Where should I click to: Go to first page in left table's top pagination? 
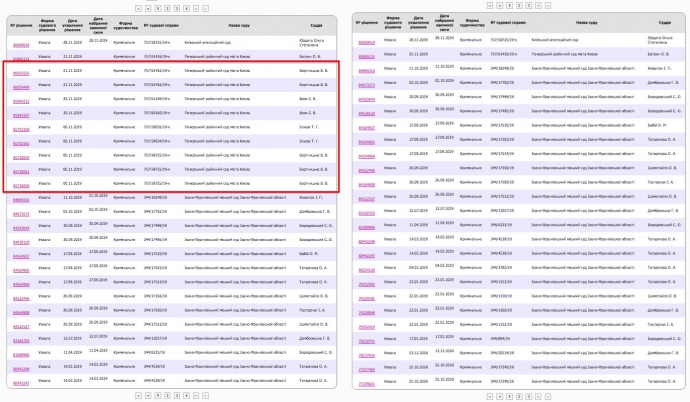pyautogui.click(x=138, y=7)
